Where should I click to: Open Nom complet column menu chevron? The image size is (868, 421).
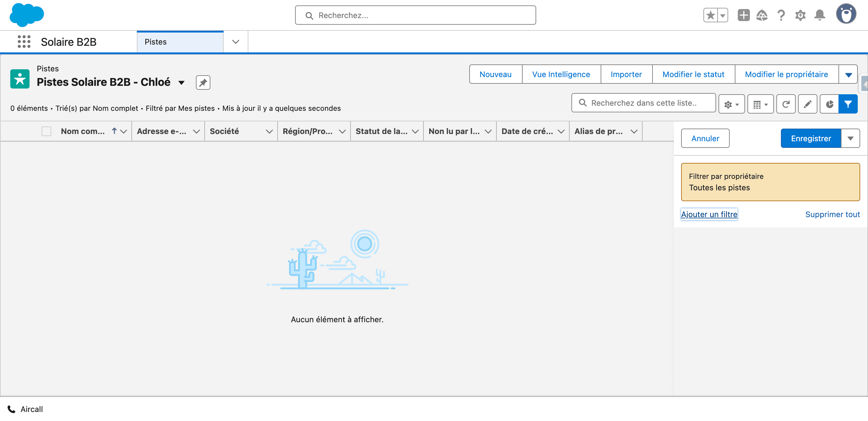click(124, 131)
